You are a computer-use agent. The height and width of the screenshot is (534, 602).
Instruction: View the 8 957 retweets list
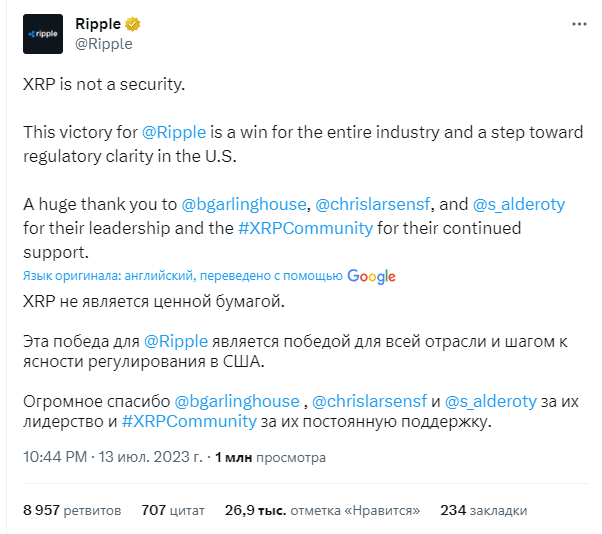[x=72, y=510]
